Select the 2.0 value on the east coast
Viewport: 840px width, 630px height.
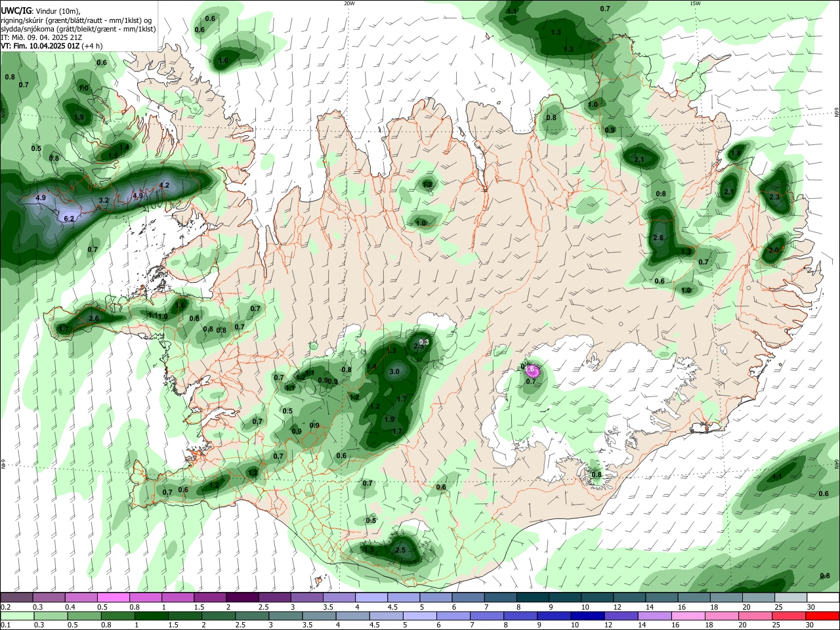coord(774,250)
